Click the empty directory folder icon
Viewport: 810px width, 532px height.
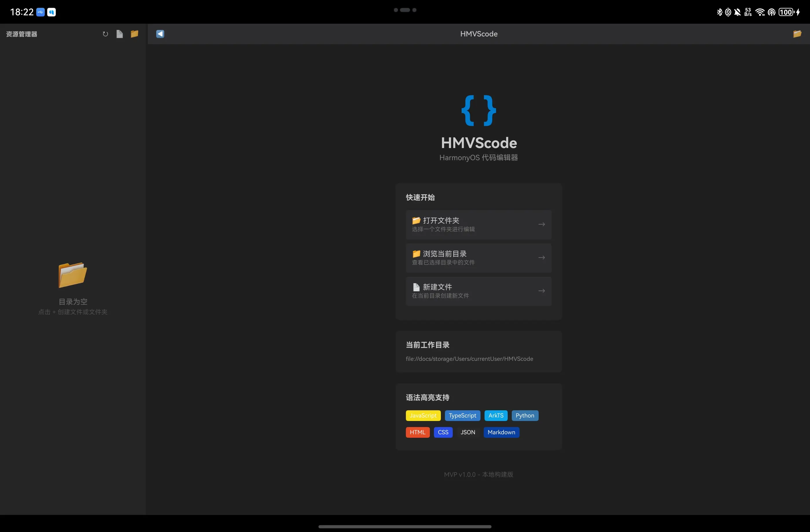pyautogui.click(x=73, y=275)
